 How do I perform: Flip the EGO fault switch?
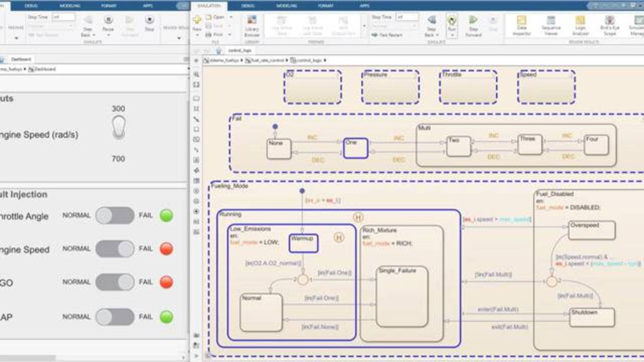115,282
